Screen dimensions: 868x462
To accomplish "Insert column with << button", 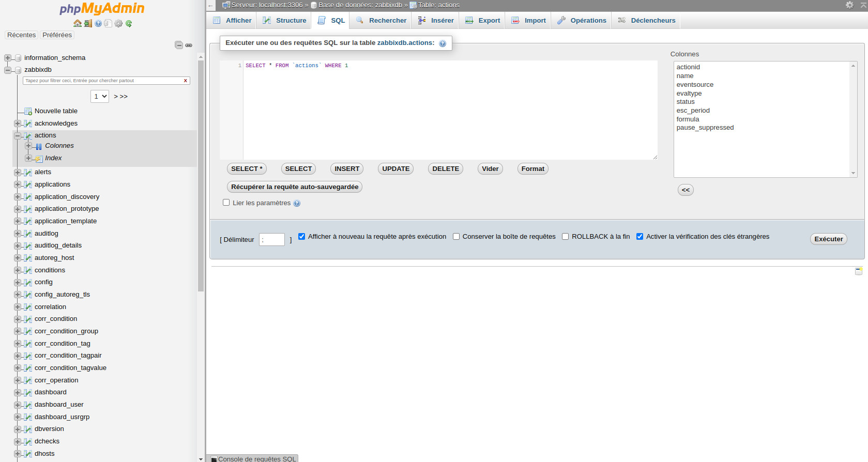I will click(x=686, y=190).
